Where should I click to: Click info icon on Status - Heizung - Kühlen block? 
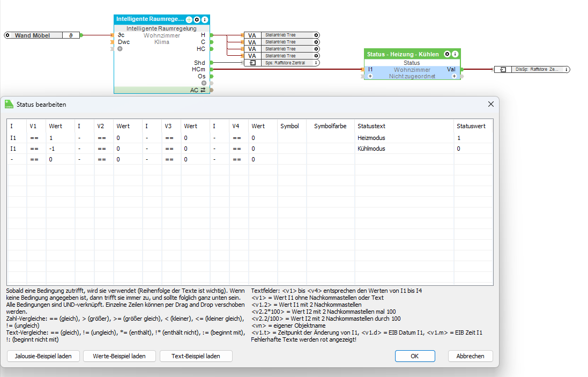[x=455, y=54]
